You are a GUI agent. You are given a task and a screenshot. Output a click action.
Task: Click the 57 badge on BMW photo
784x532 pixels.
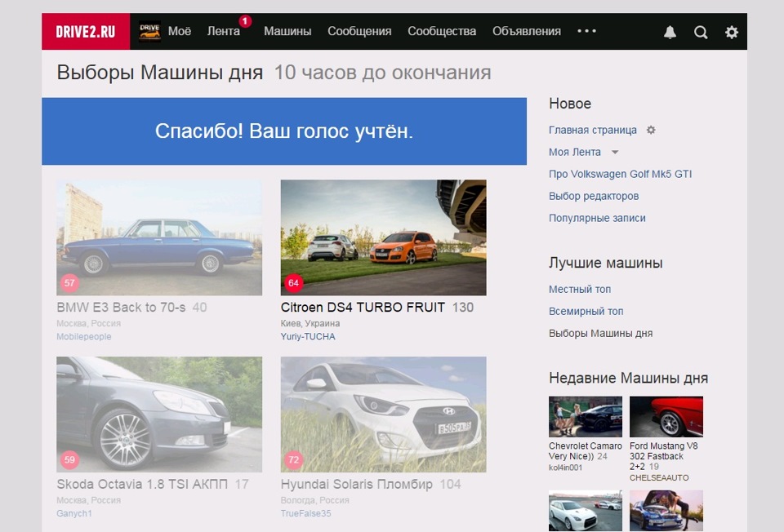pyautogui.click(x=69, y=283)
